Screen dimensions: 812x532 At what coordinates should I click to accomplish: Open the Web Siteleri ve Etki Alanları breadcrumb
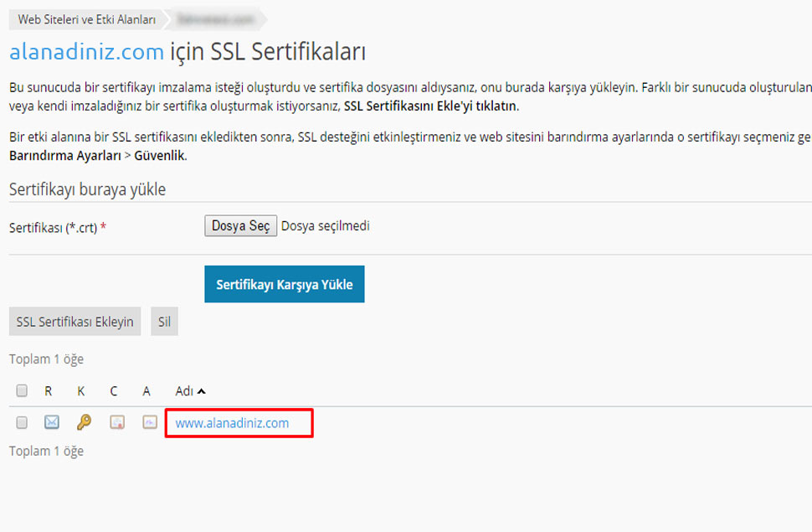tap(87, 19)
